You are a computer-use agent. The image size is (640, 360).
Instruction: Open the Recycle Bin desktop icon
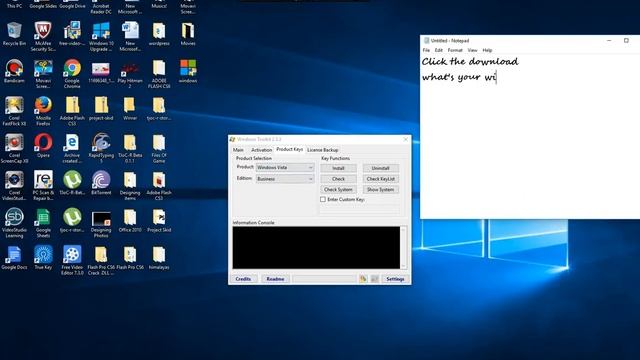(14, 33)
